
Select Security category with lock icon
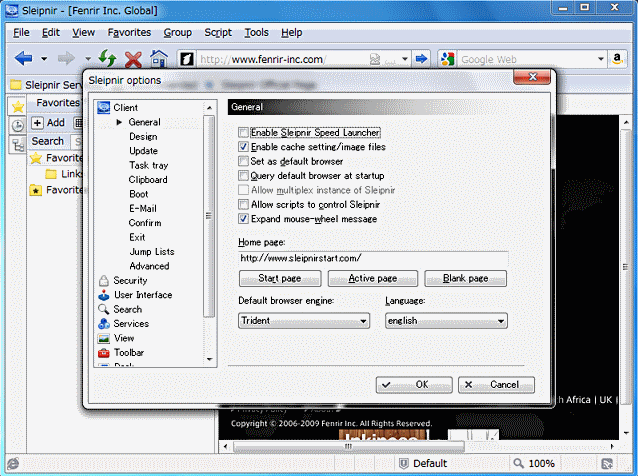129,281
